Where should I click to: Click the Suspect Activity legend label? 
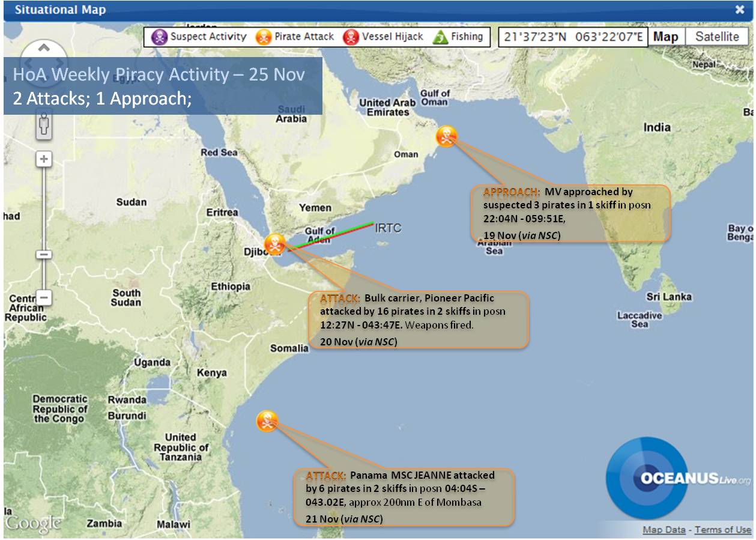click(x=208, y=37)
